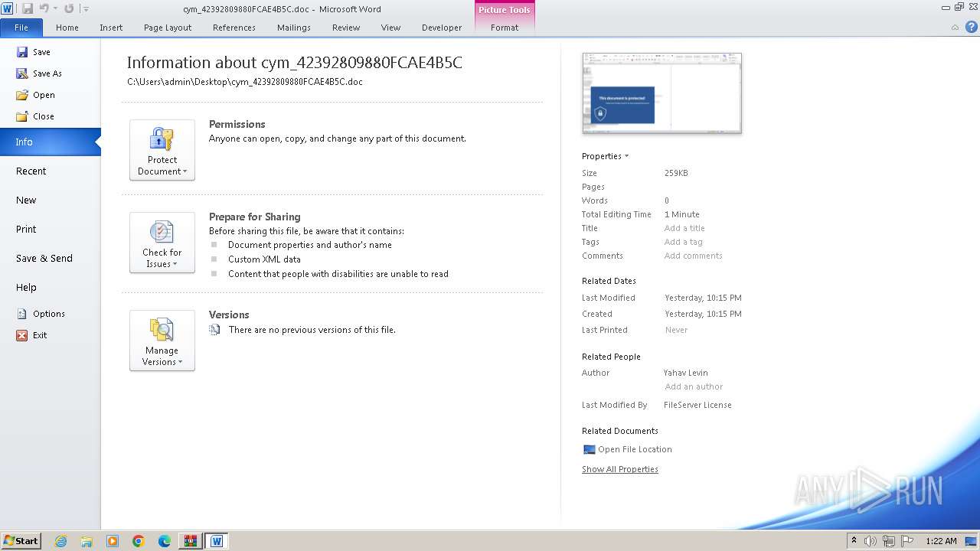980x551 pixels.
Task: Switch to the Mailings tab
Action: pos(294,28)
